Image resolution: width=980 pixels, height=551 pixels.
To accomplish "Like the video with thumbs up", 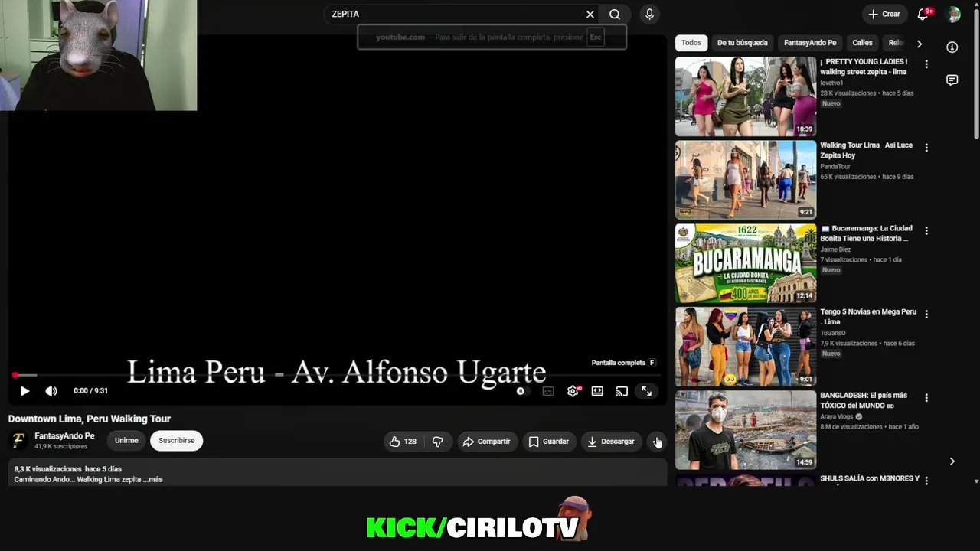I will [403, 442].
